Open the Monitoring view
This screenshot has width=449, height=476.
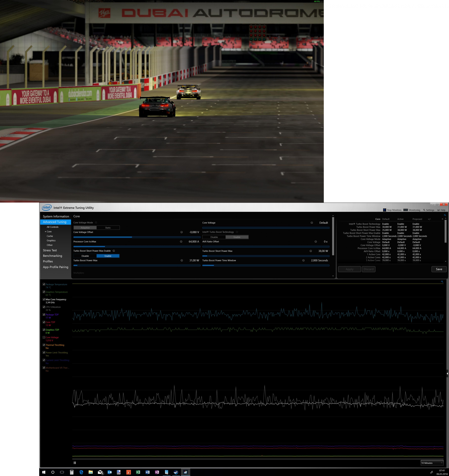click(x=412, y=210)
